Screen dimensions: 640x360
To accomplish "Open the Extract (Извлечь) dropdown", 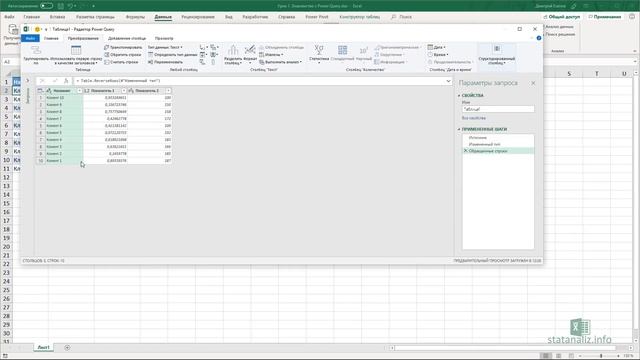I will (271, 55).
